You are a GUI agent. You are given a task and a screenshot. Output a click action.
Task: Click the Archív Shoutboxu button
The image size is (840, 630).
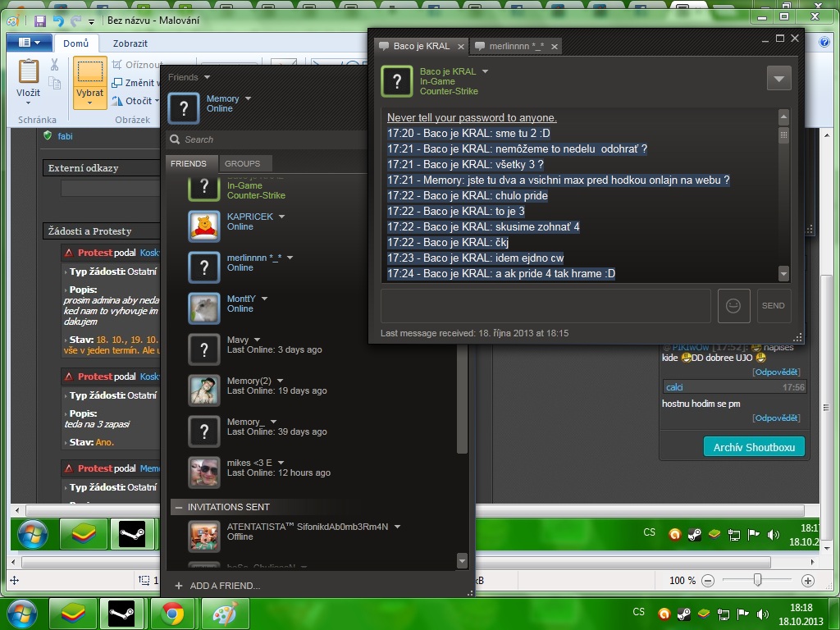tap(754, 447)
